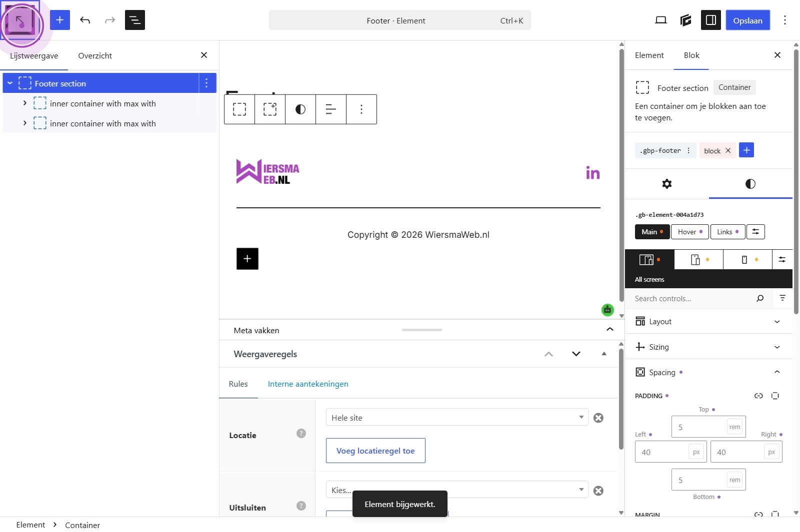
Task: Switch to the Element sidebar tab
Action: (x=649, y=55)
